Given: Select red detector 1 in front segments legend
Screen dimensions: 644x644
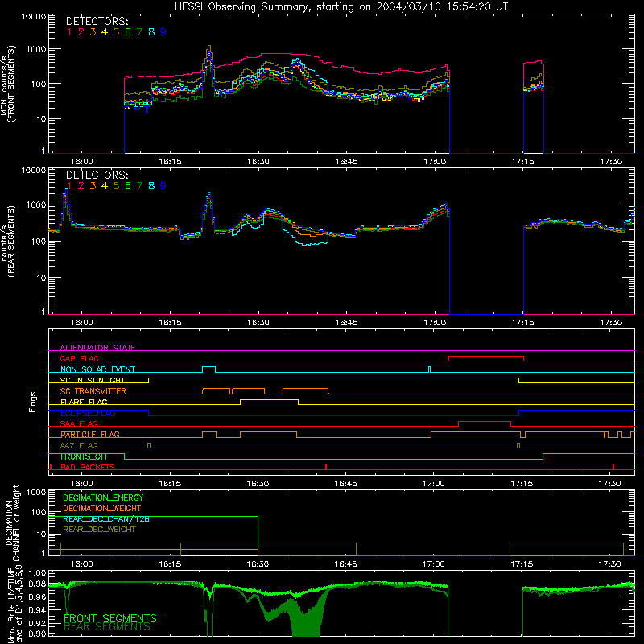Looking at the screenshot, I should 69,32.
